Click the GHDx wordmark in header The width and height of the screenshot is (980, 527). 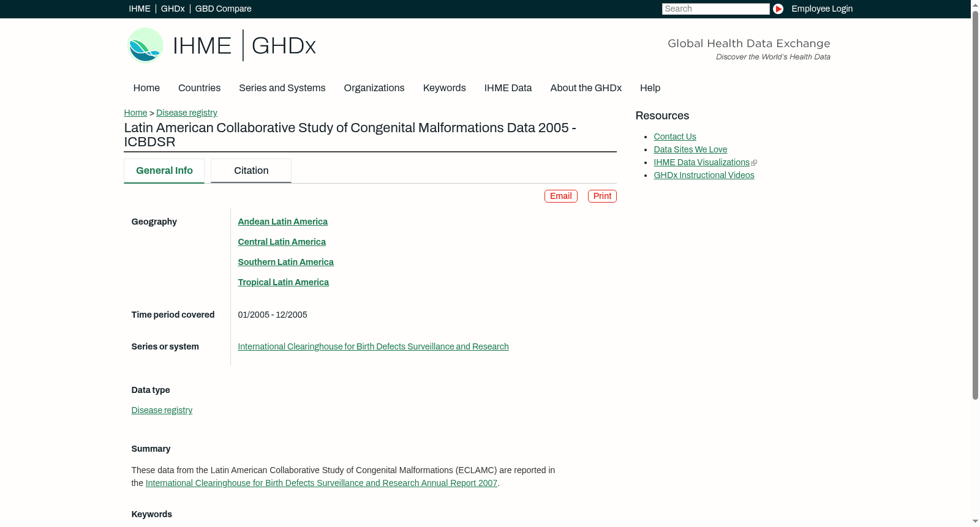[x=284, y=46]
